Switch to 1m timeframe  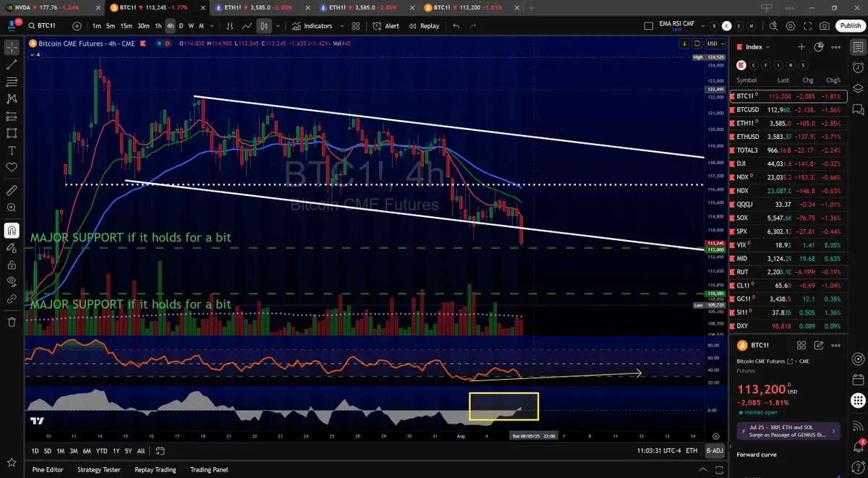click(x=96, y=26)
